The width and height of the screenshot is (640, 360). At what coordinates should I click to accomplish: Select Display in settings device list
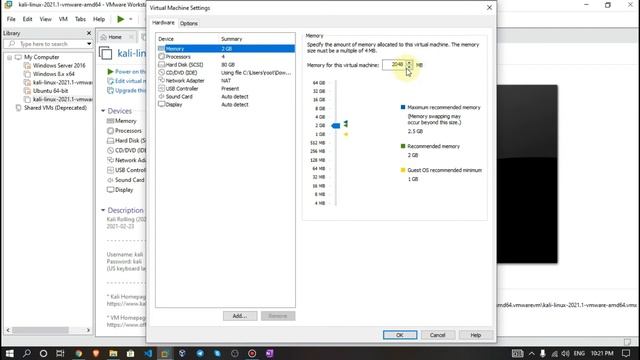(225, 104)
